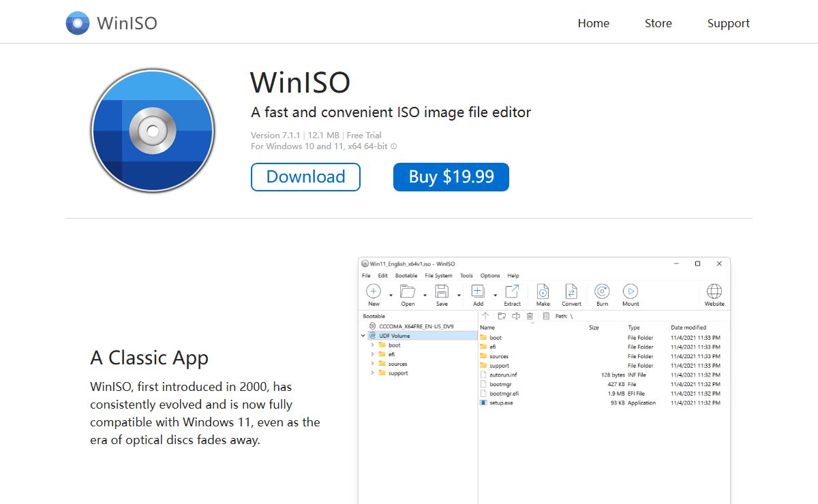Sort file list by Name column
818x504 pixels.
point(487,328)
